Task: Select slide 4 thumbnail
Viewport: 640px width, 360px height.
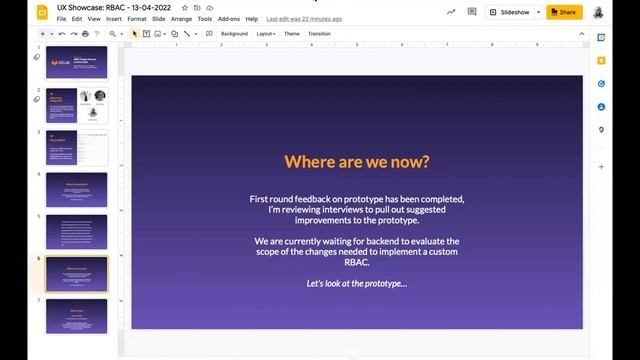Action: tap(77, 189)
